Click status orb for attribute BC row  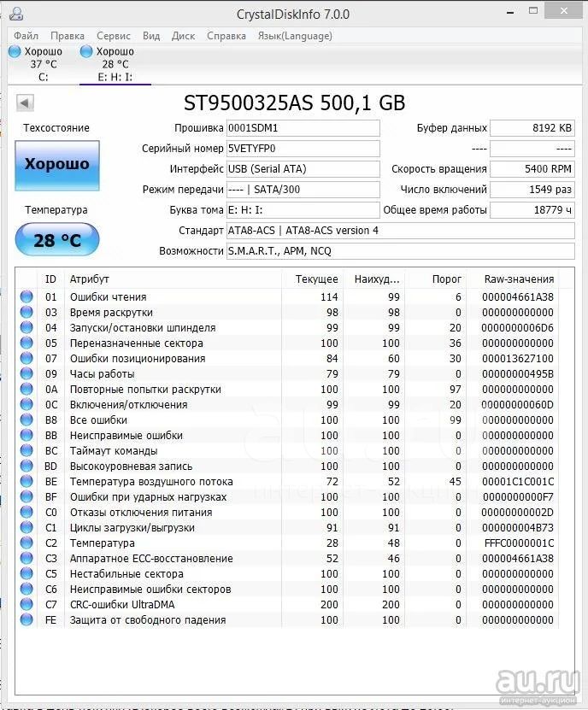(26, 450)
